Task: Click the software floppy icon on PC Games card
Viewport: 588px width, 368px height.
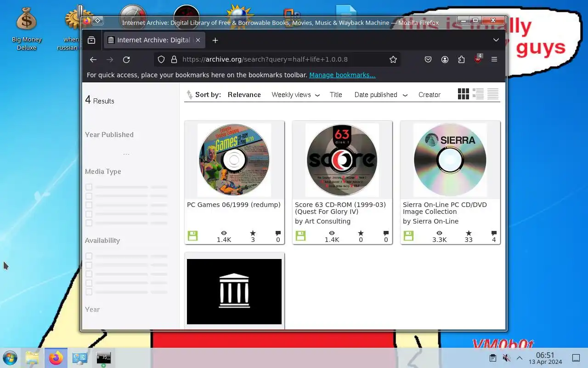Action: coord(192,236)
